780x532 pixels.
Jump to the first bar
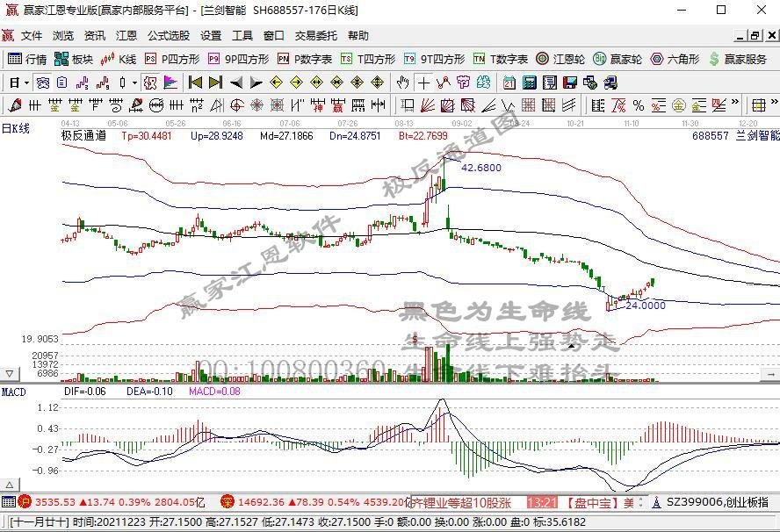[195, 83]
